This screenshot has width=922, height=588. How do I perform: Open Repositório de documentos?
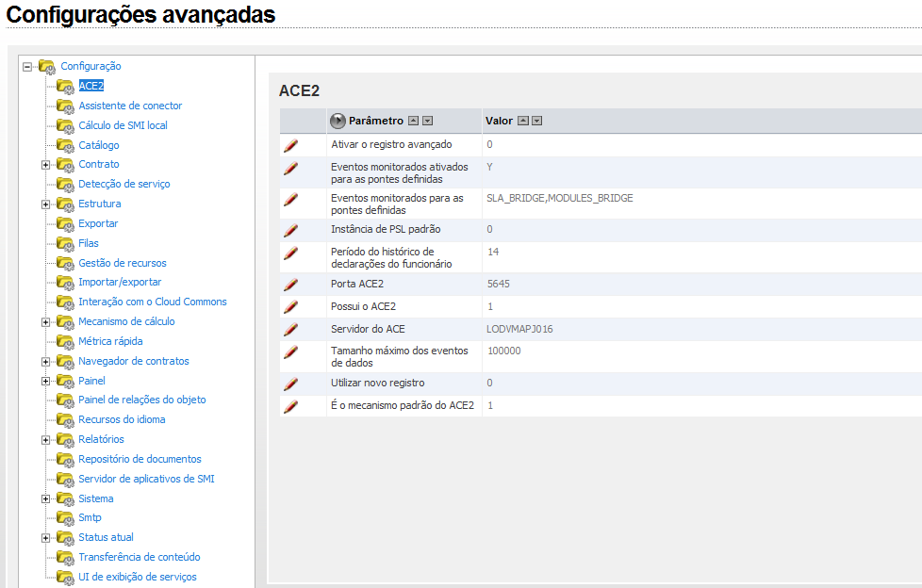(140, 459)
